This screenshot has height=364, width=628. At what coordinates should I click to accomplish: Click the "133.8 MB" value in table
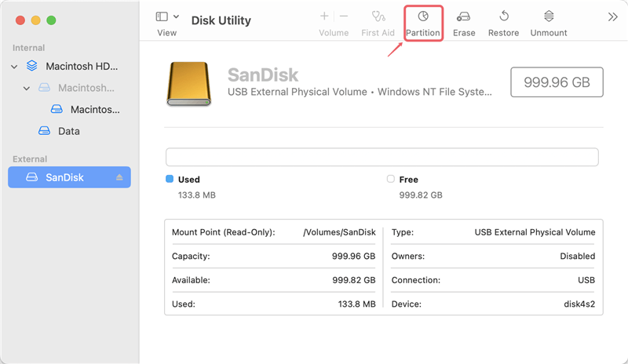356,304
